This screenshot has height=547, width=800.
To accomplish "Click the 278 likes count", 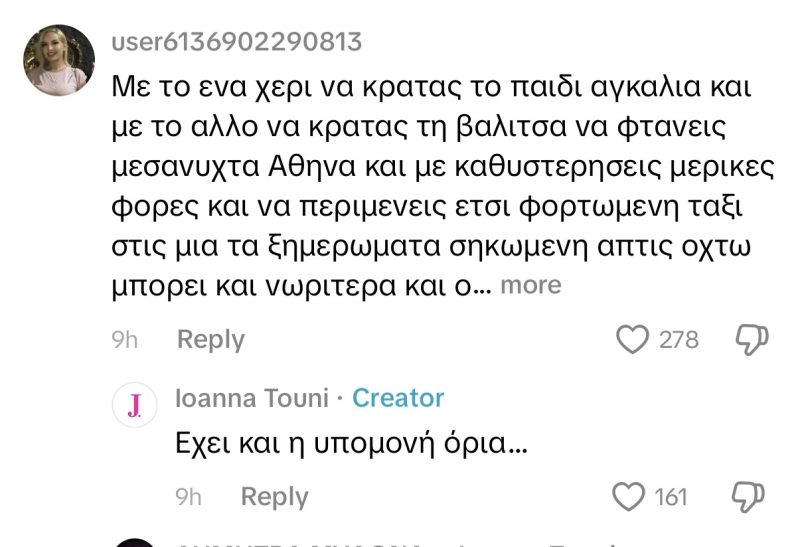I will pos(679,339).
